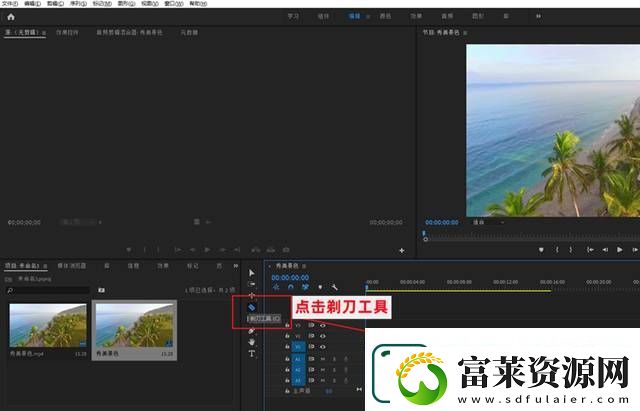Toggle V1 track targeting

click(x=298, y=347)
